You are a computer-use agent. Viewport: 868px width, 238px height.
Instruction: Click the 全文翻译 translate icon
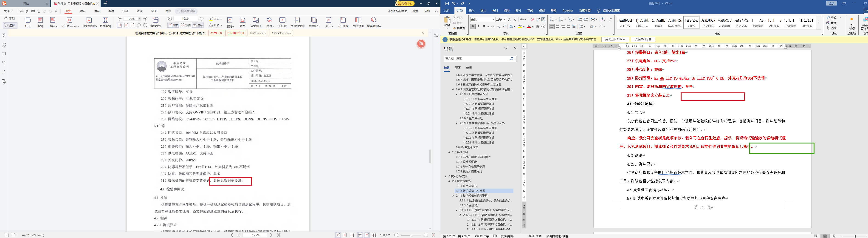[x=256, y=20]
